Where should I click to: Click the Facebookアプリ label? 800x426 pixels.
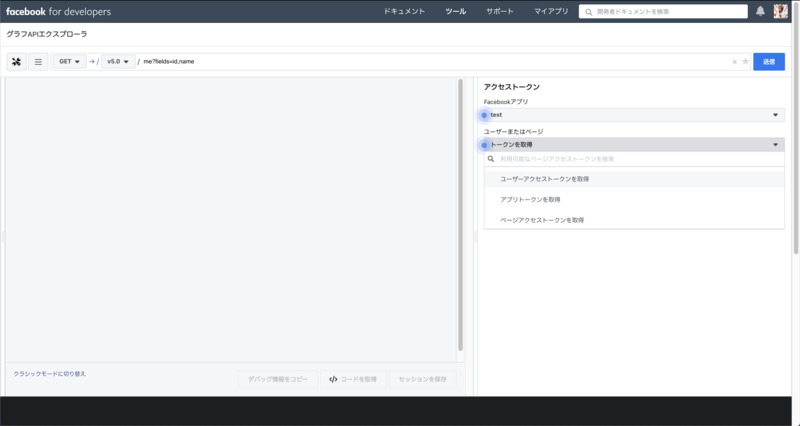point(506,102)
